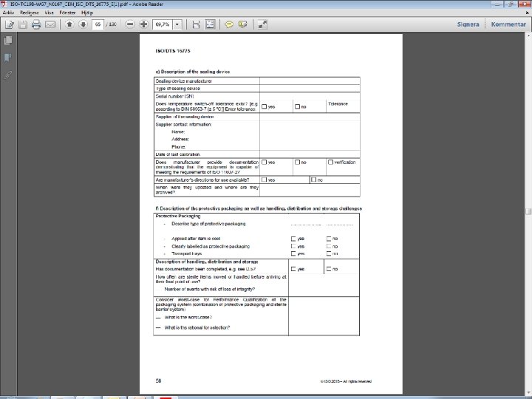Click the zoom percentage field
This screenshot has width=532, height=399.
pyautogui.click(x=163, y=24)
